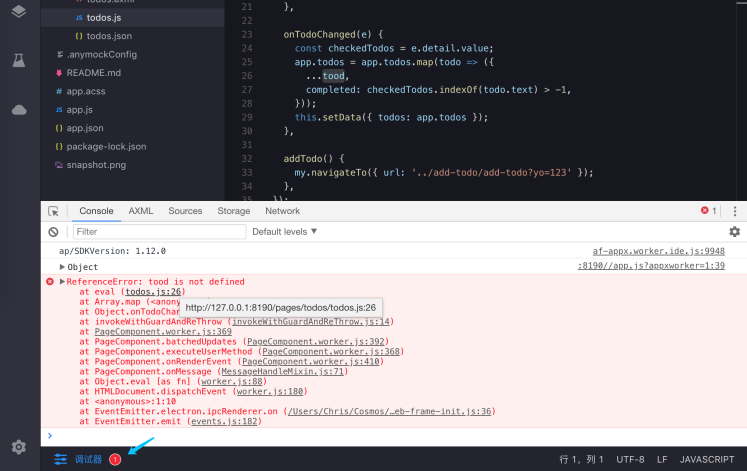Open console settings gear icon
The height and width of the screenshot is (471, 747).
click(x=734, y=231)
